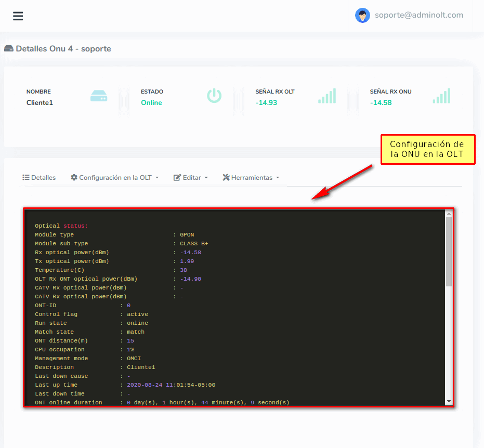Click signal bars icon for Señal RX OLT
Screen dimensions: 484x448
pos(327,96)
